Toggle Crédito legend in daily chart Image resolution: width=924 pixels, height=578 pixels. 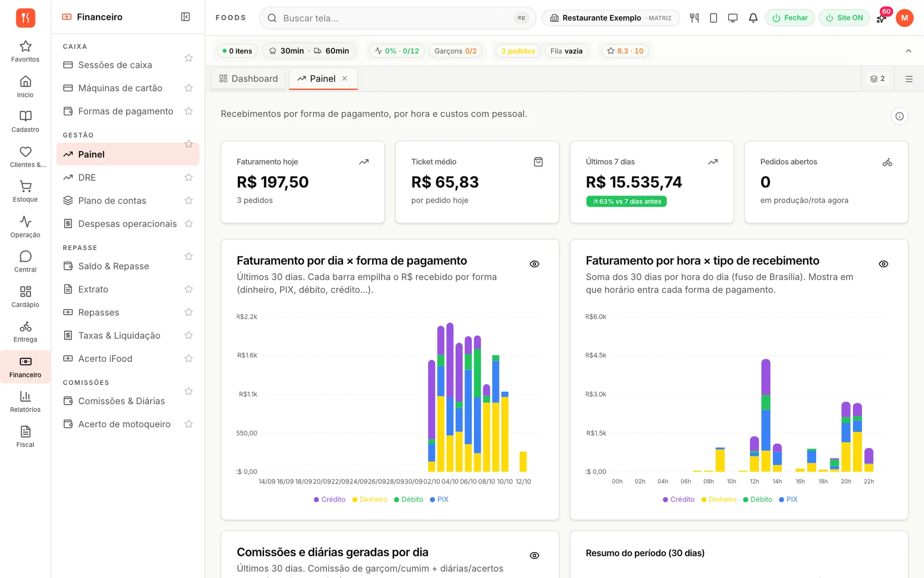330,499
